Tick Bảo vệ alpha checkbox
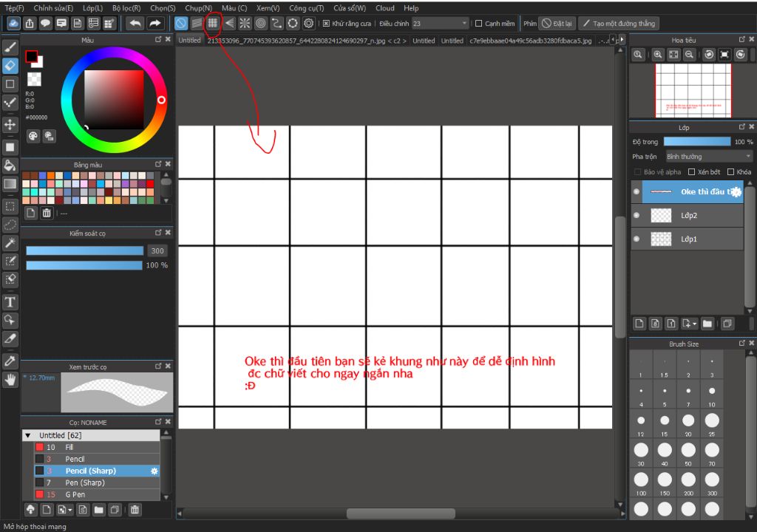The height and width of the screenshot is (532, 757). [638, 172]
